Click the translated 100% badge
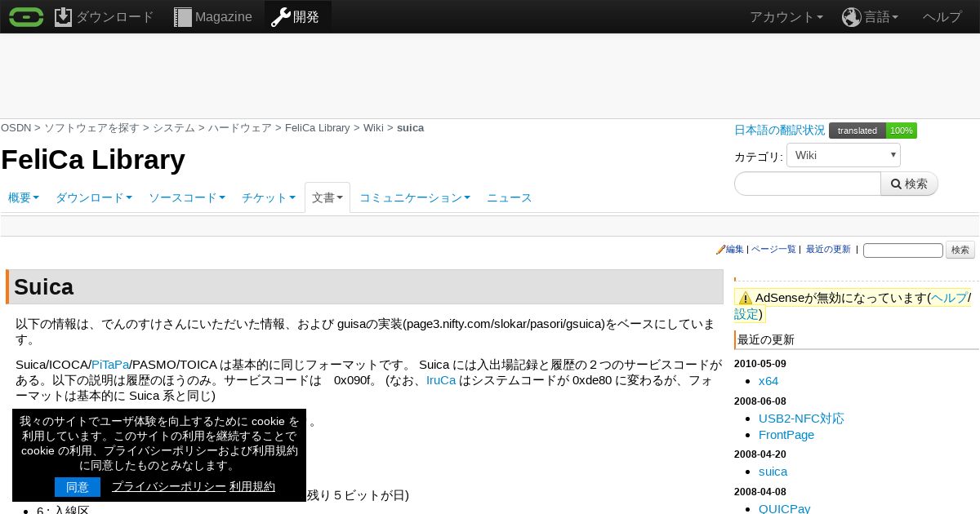Screen dimensions: 980x514 873,131
